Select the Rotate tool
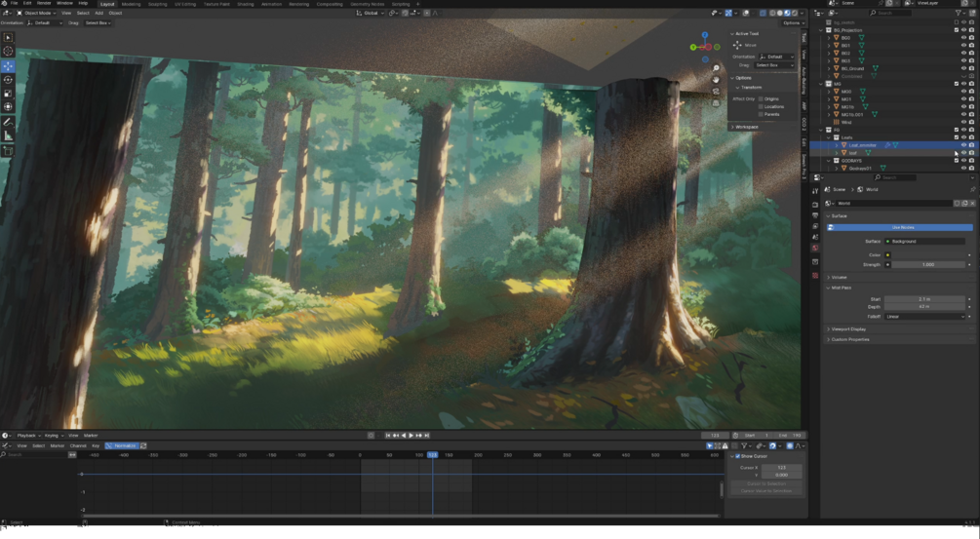Viewport: 980px width, 539px height. (8, 79)
